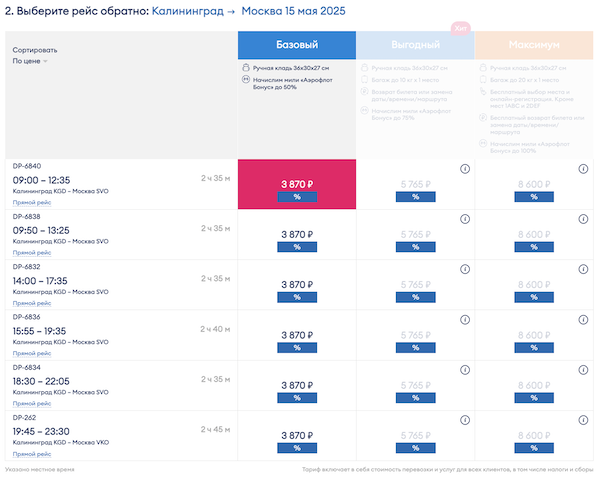Open info icon for DP-262 Выгодный fare

pos(465,418)
